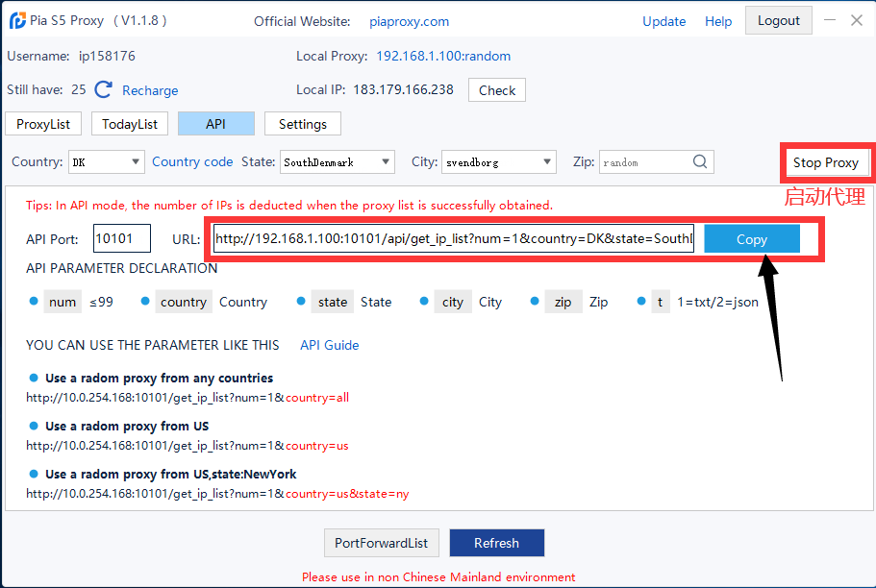This screenshot has height=588, width=876.
Task: Open the PortForwardList button
Action: (381, 543)
